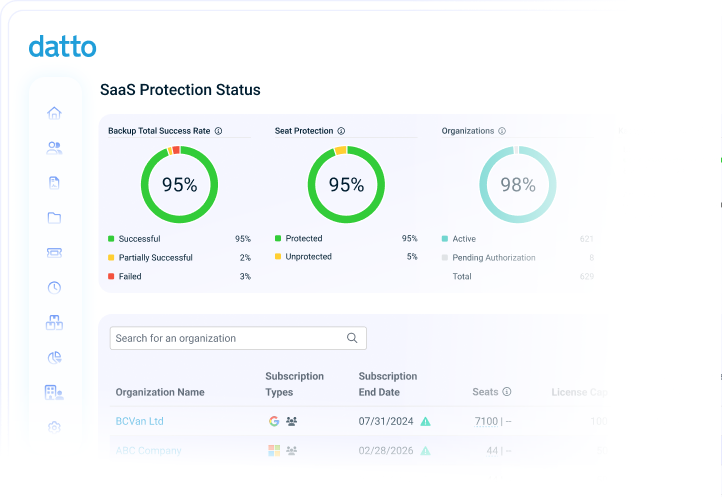Click the Total row label under Organizations
Viewport: 722px width, 497px height.
click(462, 276)
